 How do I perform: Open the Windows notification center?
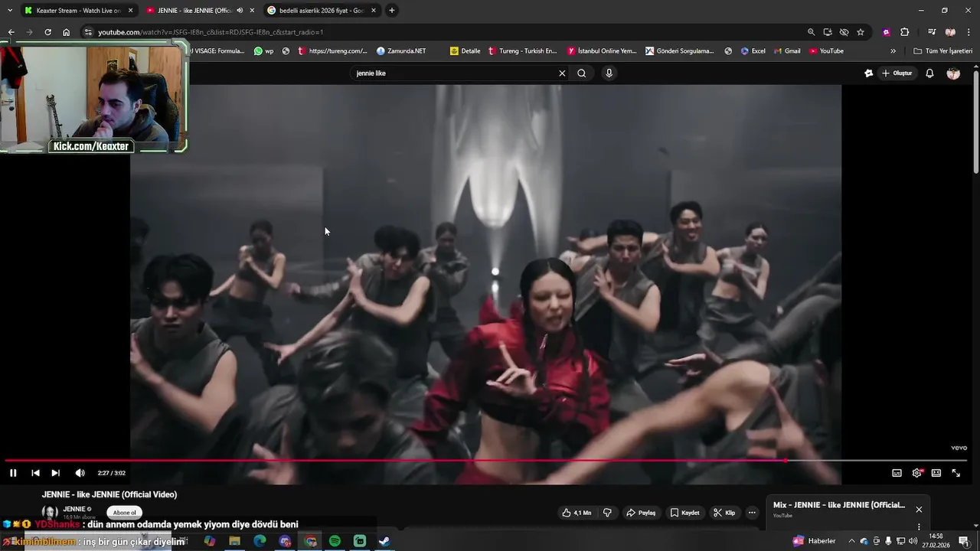click(x=964, y=541)
